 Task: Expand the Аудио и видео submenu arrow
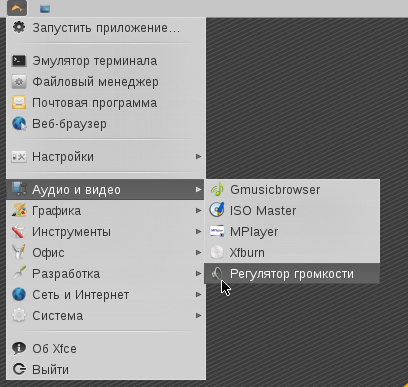[x=198, y=189]
